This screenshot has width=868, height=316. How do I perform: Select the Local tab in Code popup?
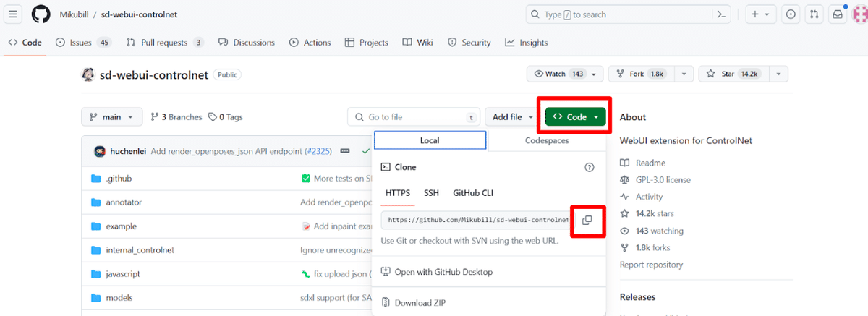[430, 140]
